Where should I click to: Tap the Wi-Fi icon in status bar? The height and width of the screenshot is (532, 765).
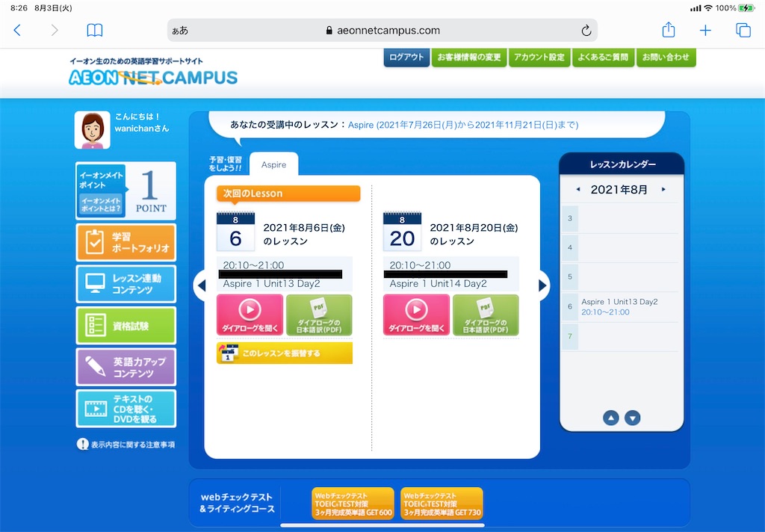point(708,8)
